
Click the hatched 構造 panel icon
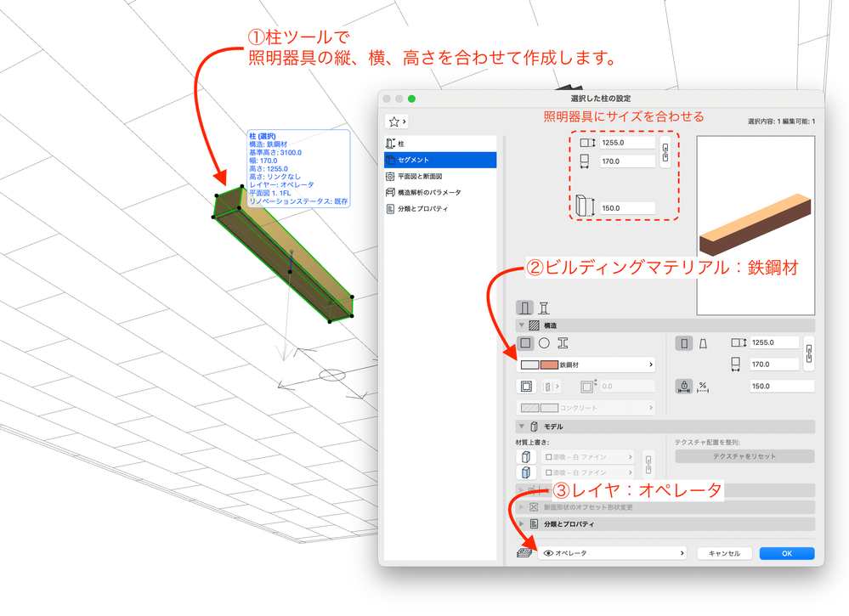pos(535,325)
